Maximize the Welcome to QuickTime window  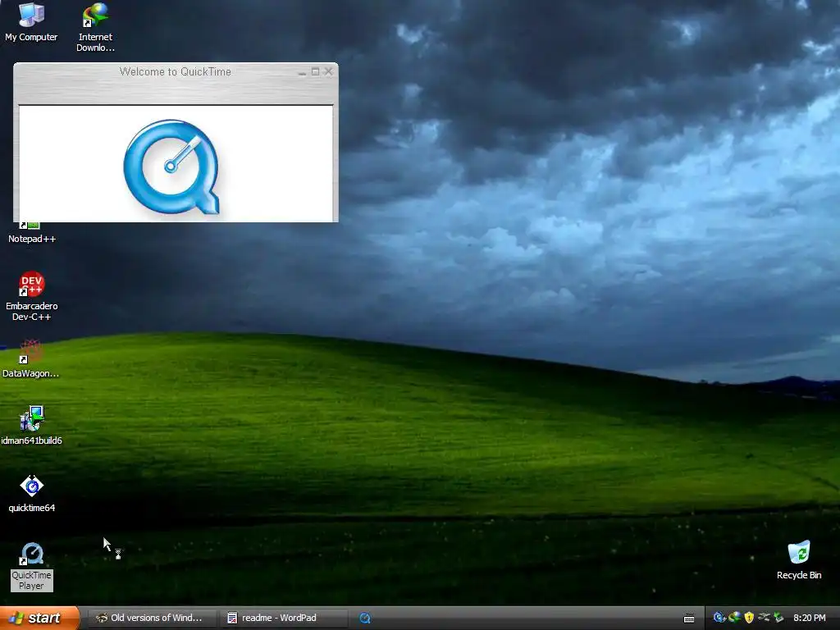coord(316,72)
